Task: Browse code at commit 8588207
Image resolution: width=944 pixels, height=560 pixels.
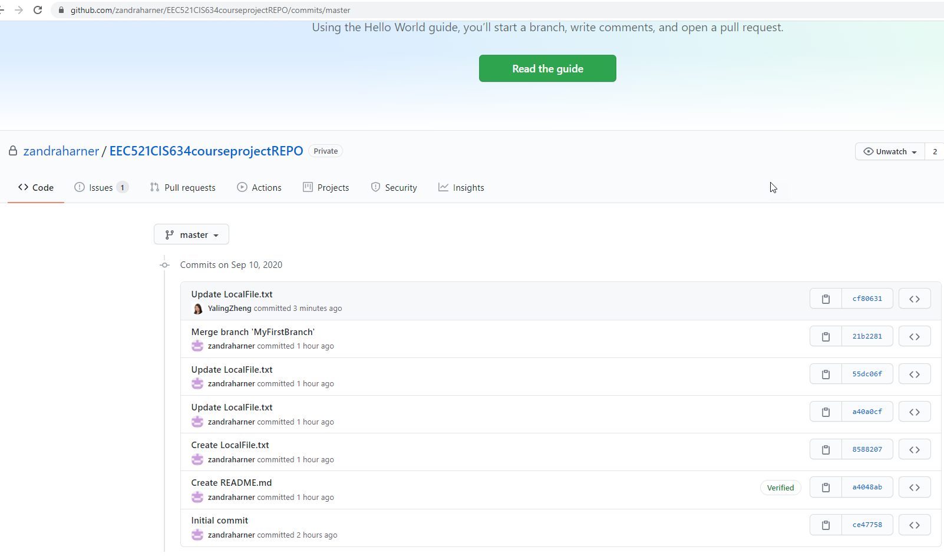Action: [x=915, y=449]
